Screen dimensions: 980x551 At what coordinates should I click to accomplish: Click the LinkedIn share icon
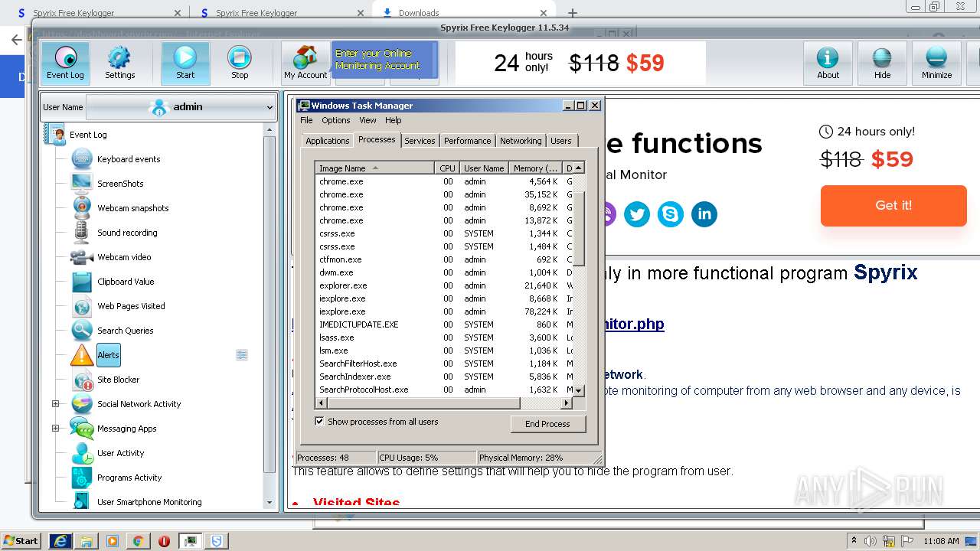[x=704, y=214]
